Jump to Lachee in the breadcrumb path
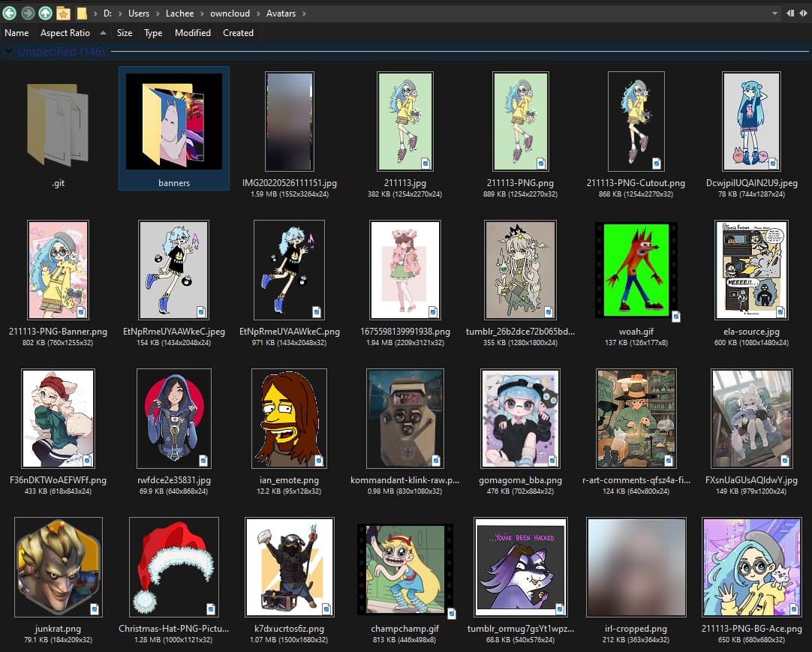This screenshot has width=812, height=652. click(x=179, y=14)
